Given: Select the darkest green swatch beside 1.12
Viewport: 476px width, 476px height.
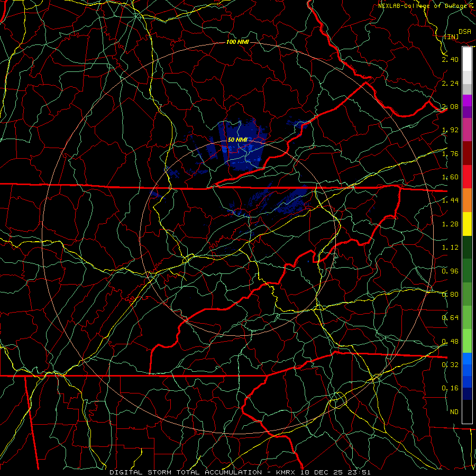Looking at the screenshot, I should pyautogui.click(x=467, y=247).
